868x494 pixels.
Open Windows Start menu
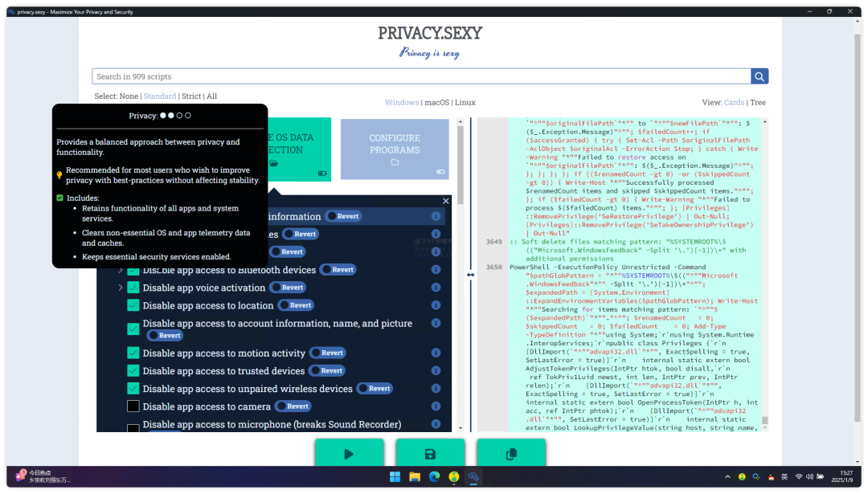[x=395, y=477]
